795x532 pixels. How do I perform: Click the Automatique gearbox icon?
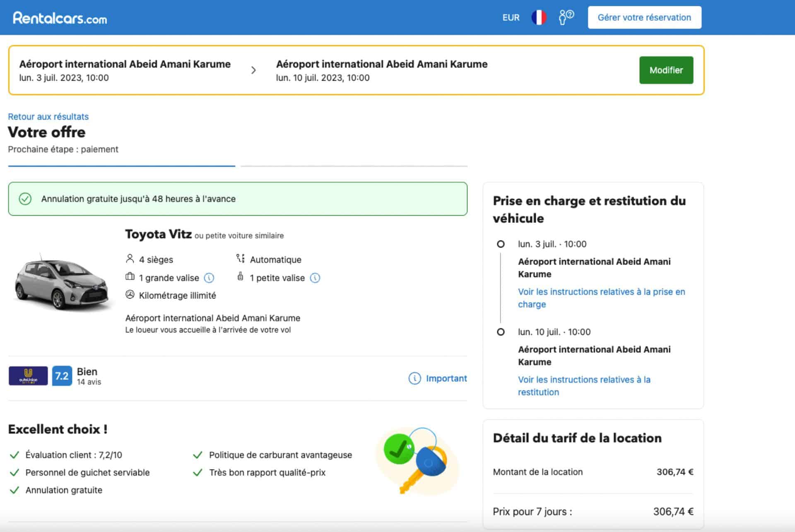(x=240, y=258)
